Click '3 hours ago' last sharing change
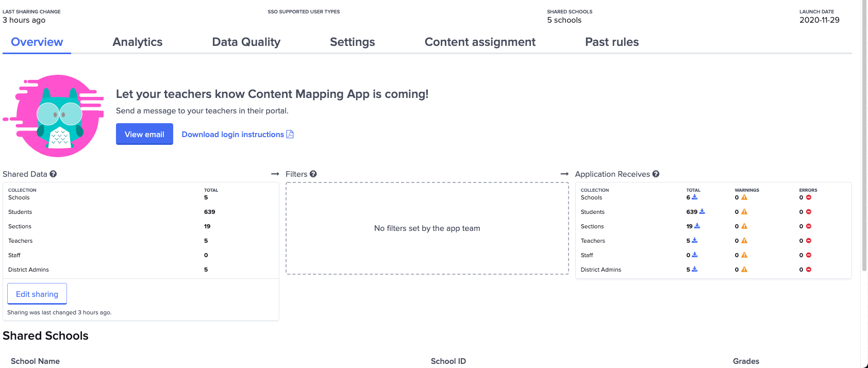 pos(24,20)
